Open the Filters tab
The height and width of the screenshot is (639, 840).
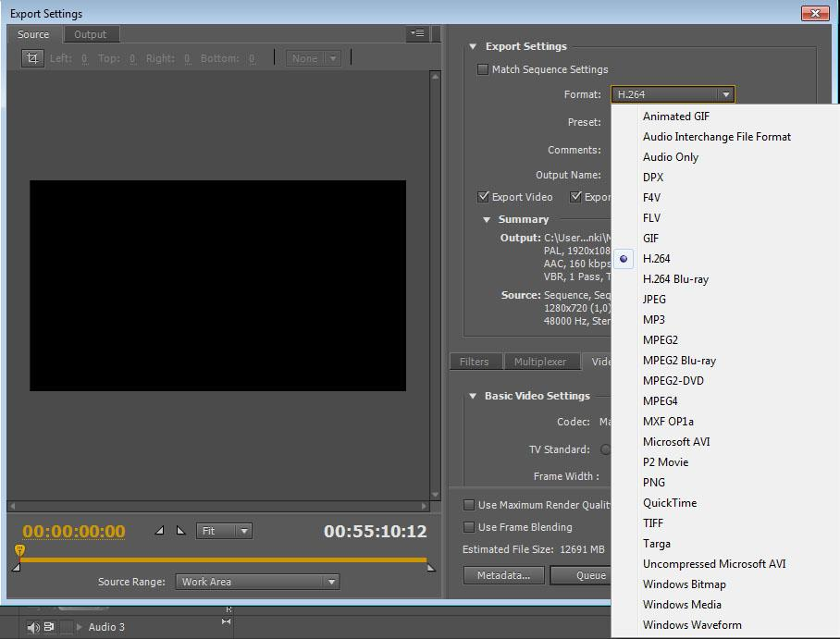[x=475, y=362]
